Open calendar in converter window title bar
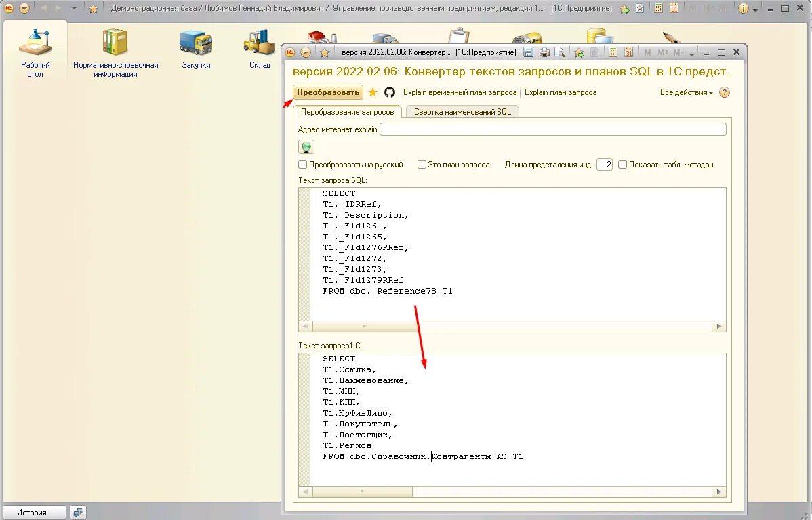The image size is (812, 520). click(x=629, y=52)
